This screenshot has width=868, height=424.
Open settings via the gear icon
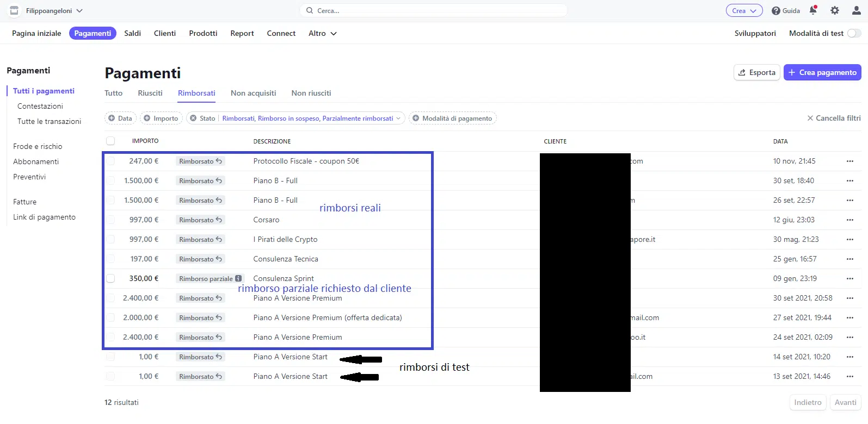(835, 10)
